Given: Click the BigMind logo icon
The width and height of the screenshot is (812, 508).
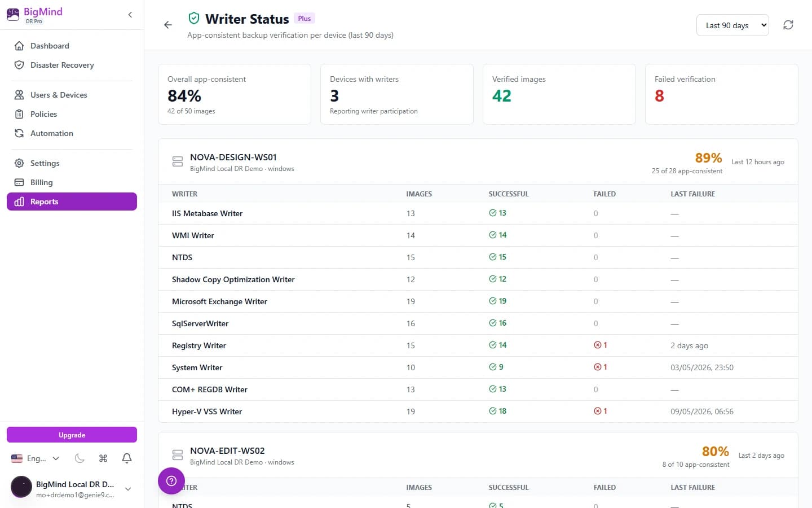Looking at the screenshot, I should pyautogui.click(x=13, y=15).
